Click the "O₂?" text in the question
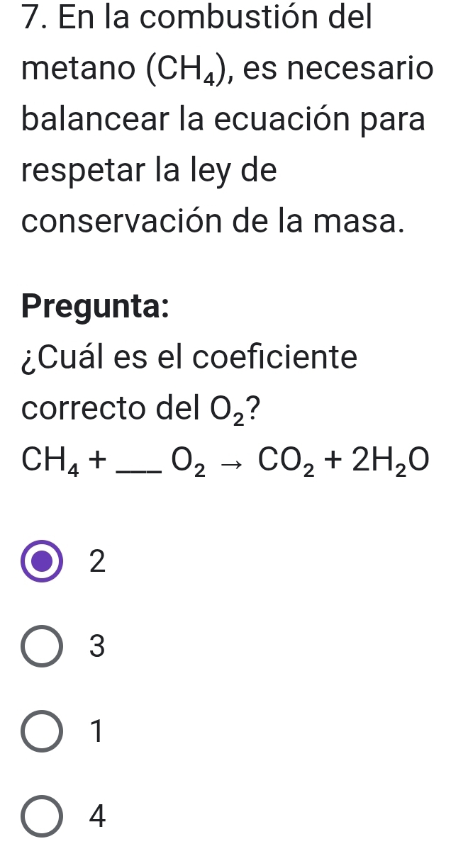This screenshot has width=468, height=868. [x=233, y=408]
